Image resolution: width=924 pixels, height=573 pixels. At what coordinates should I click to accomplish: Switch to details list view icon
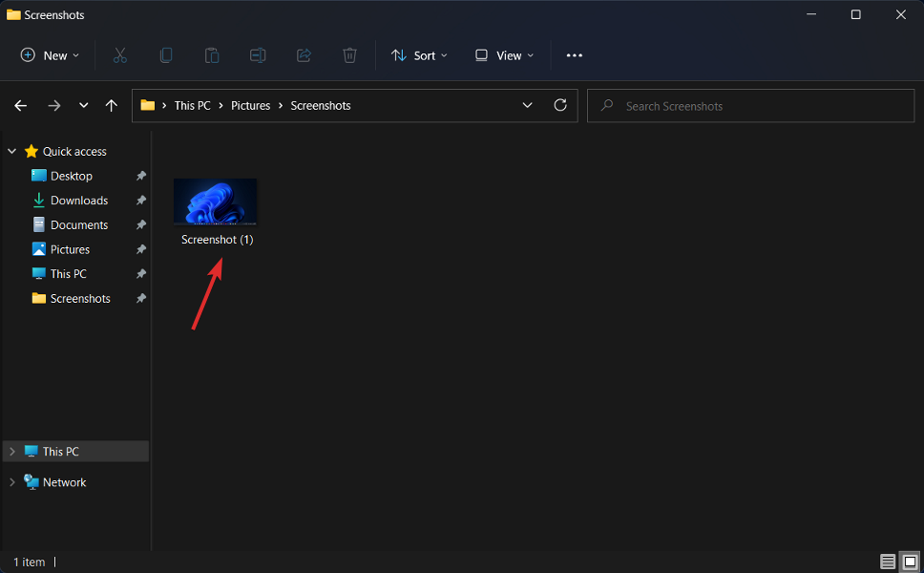point(888,562)
